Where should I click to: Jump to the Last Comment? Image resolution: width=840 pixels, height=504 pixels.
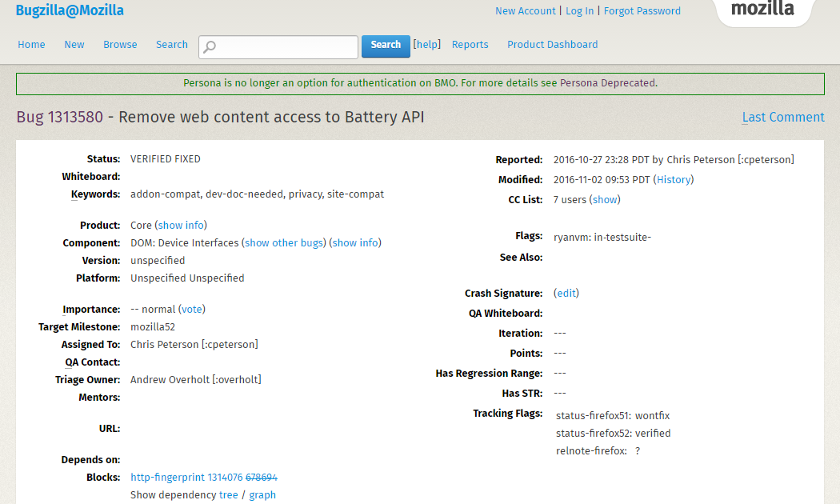782,117
